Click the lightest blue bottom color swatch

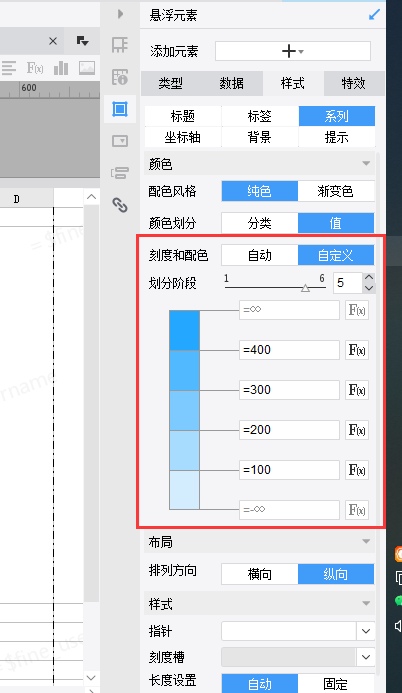[x=185, y=490]
